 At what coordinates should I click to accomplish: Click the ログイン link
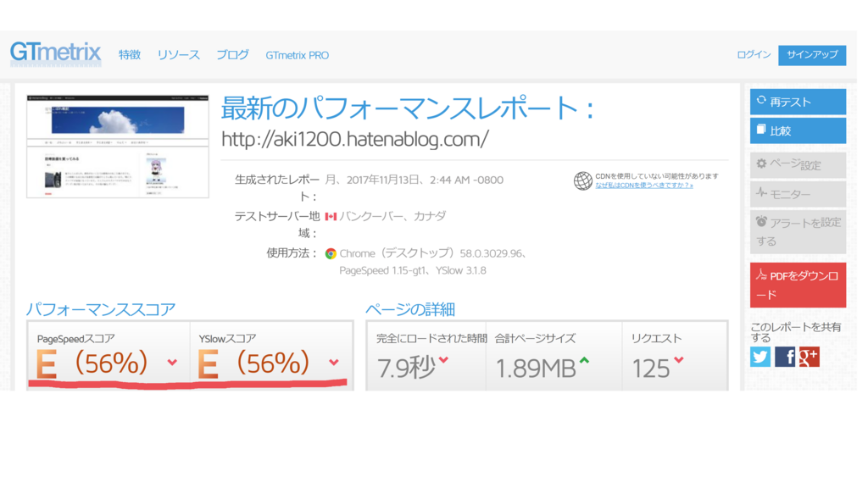[x=754, y=54]
